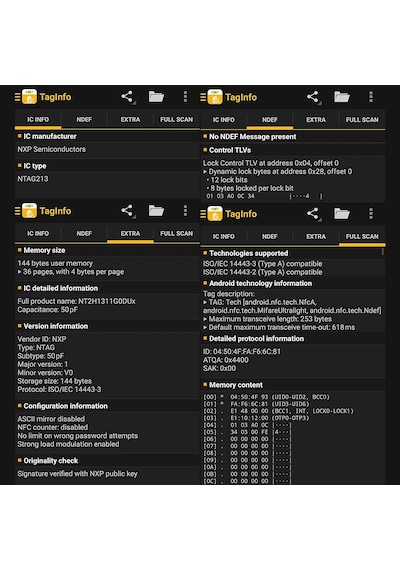Tap the TagInfo app logo on the IC INFO screen
Screen dimensions: 400x570
[x=29, y=97]
